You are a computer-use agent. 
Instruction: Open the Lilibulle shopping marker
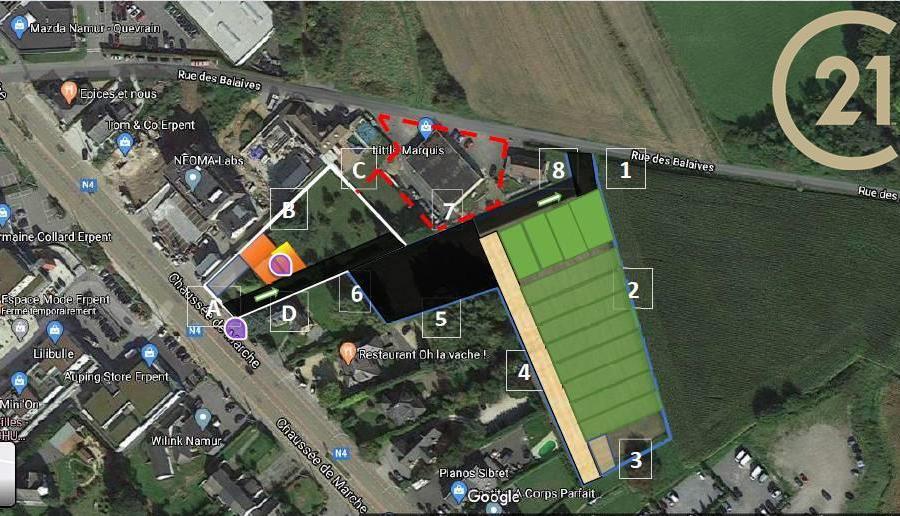[55, 331]
